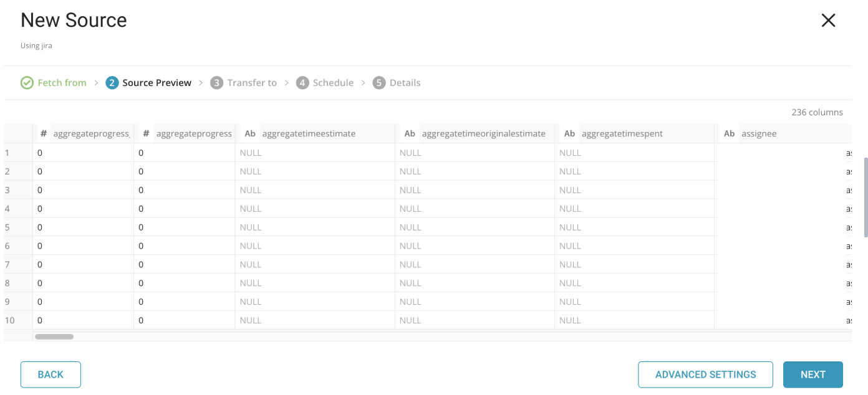
Task: Select the Source Preview step
Action: [157, 83]
